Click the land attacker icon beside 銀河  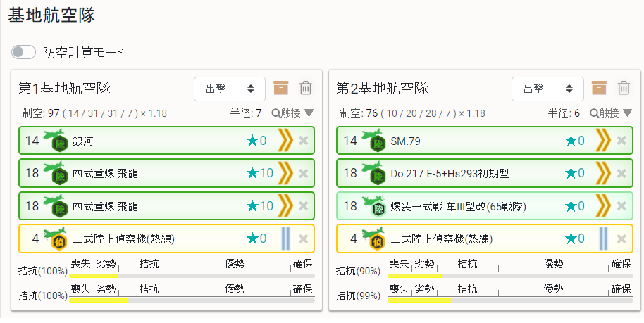[56, 140]
